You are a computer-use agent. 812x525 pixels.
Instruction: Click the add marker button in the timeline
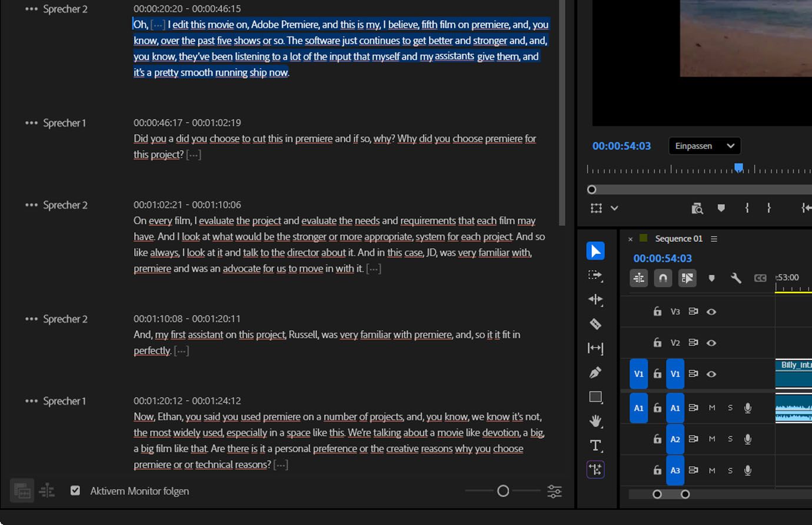(x=711, y=277)
